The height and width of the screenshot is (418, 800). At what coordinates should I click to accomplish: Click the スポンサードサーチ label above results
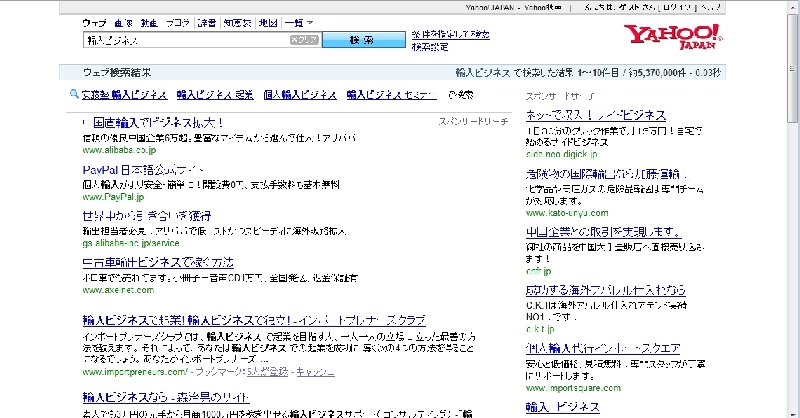(x=473, y=121)
